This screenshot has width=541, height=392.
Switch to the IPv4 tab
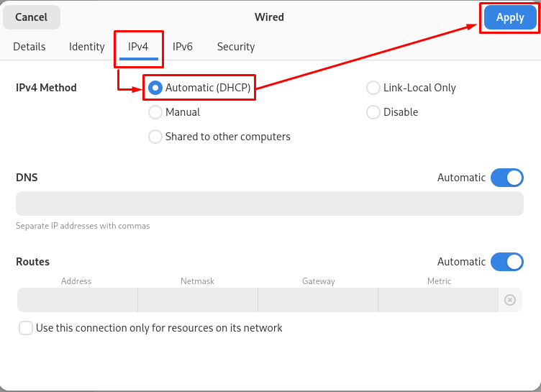[x=138, y=47]
